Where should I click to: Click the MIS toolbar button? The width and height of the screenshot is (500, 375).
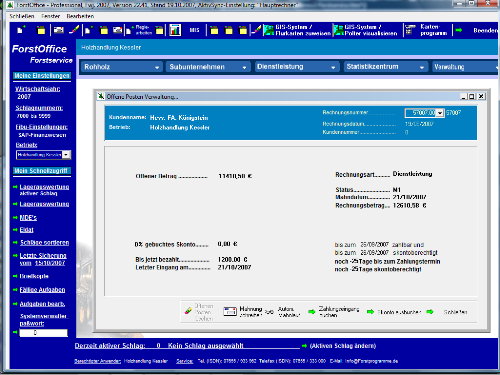click(x=194, y=30)
